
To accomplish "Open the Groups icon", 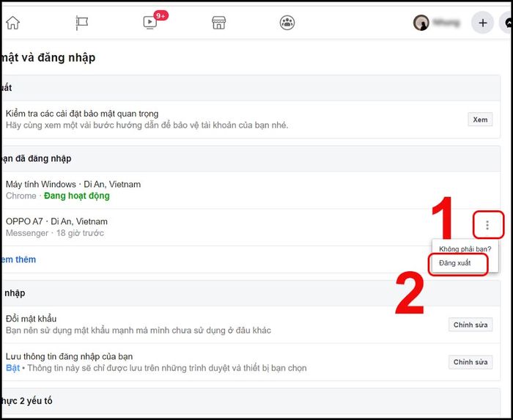I will click(x=287, y=23).
